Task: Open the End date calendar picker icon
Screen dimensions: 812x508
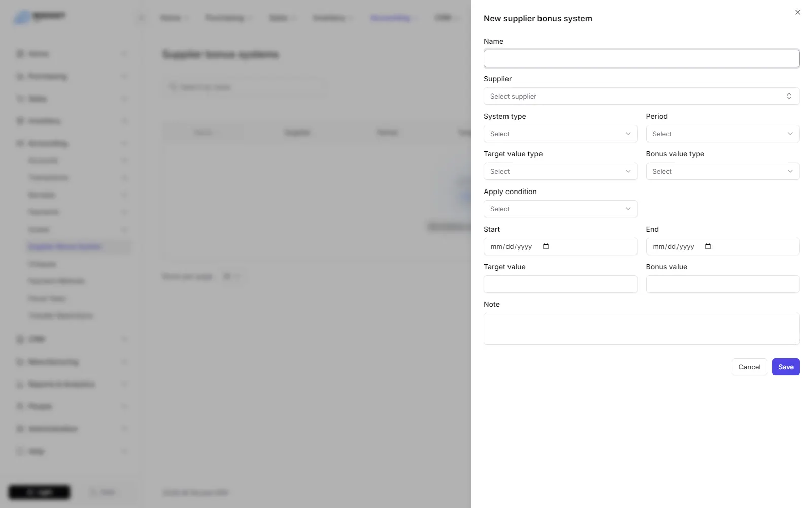Action: click(x=708, y=246)
